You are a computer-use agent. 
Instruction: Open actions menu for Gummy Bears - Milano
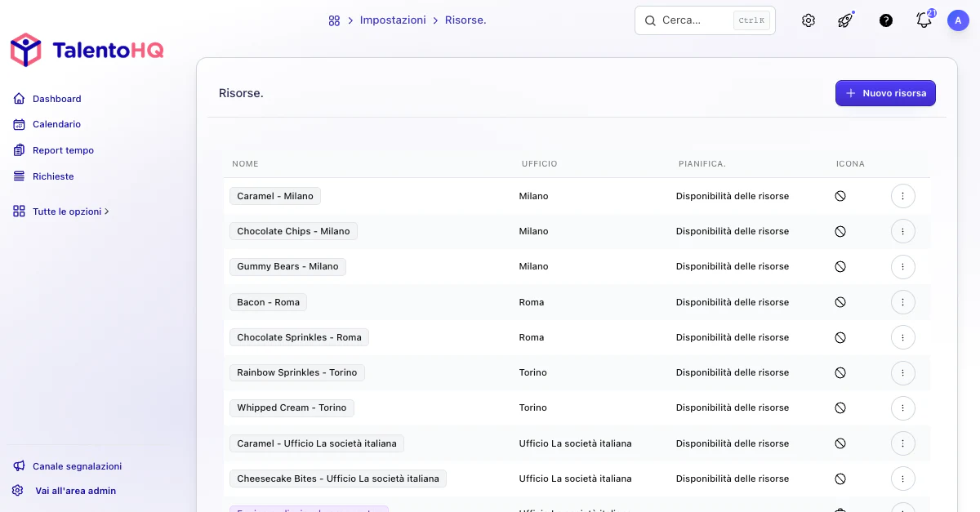coord(903,266)
